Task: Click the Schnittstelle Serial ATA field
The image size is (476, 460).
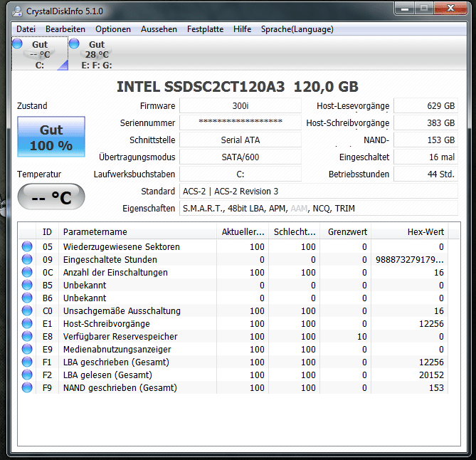Action: click(x=240, y=140)
